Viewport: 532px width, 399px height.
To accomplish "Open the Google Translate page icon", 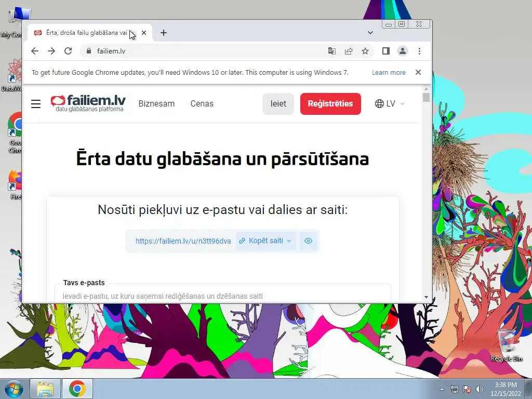I will (x=332, y=51).
